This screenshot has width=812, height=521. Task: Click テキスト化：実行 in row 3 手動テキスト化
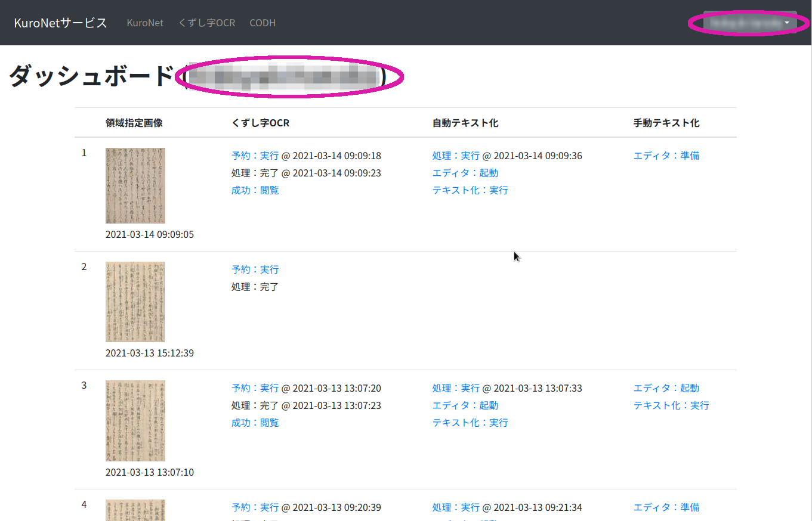671,405
